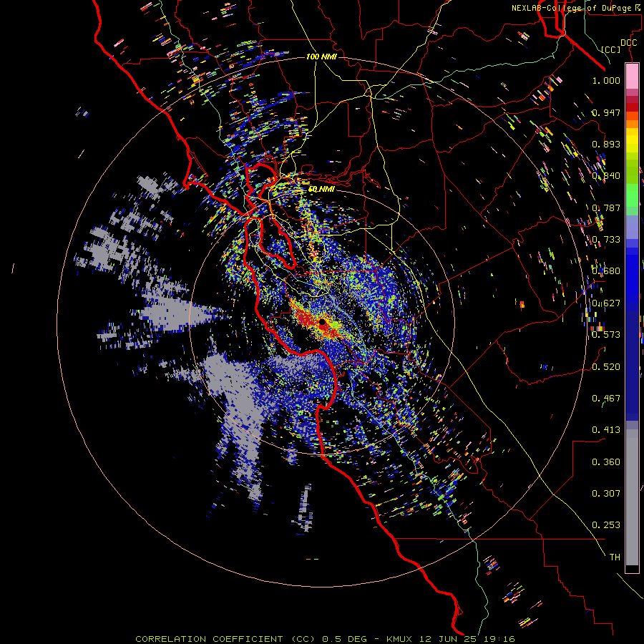644x644 pixels.
Task: Click the 0.787 scale value
Action: [x=606, y=208]
